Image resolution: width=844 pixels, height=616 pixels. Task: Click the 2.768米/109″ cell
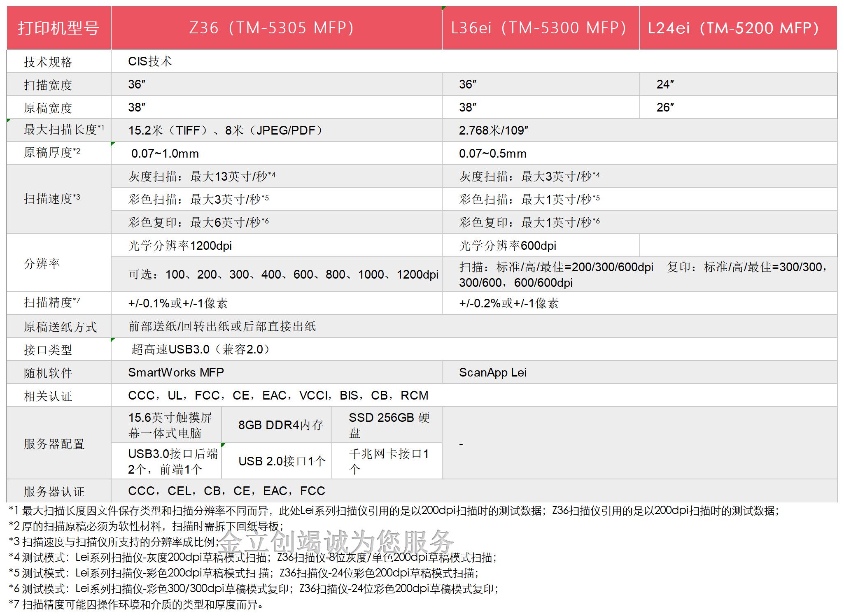point(640,130)
